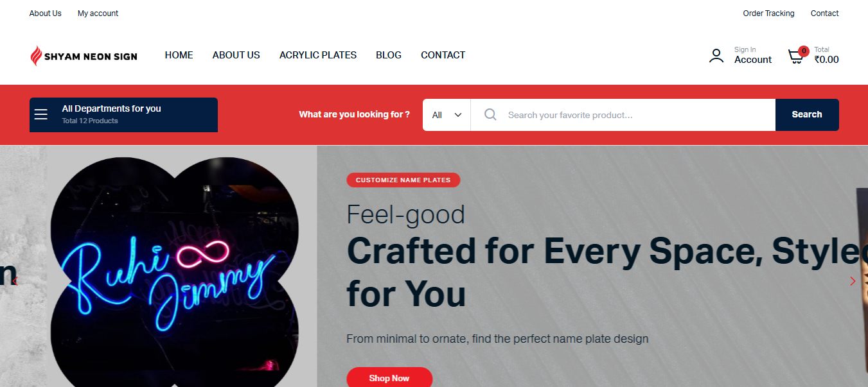Go to next slide with right arrow

[x=853, y=281]
